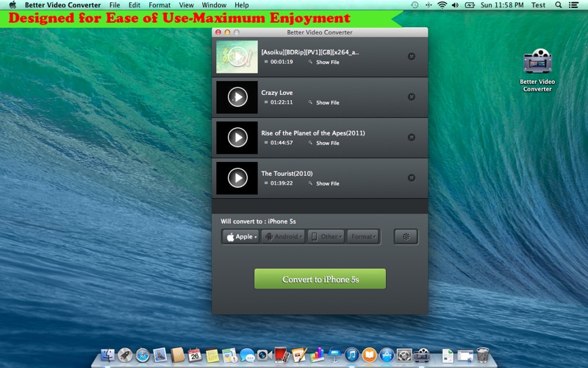Open Finder from the dock

click(x=107, y=355)
